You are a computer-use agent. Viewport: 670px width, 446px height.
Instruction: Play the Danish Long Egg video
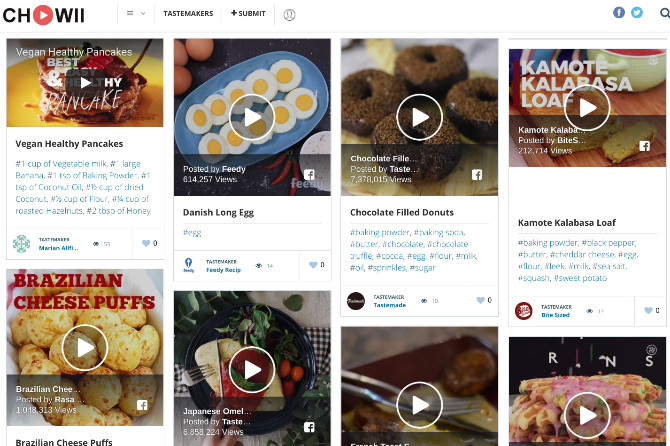[x=252, y=117]
